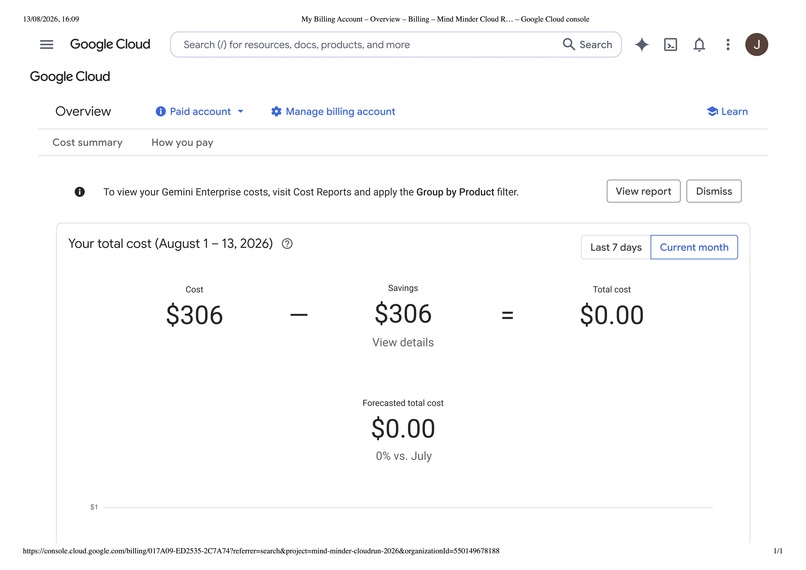This screenshot has height=570, width=806.
Task: Click the Paid account info icon
Action: click(x=161, y=112)
